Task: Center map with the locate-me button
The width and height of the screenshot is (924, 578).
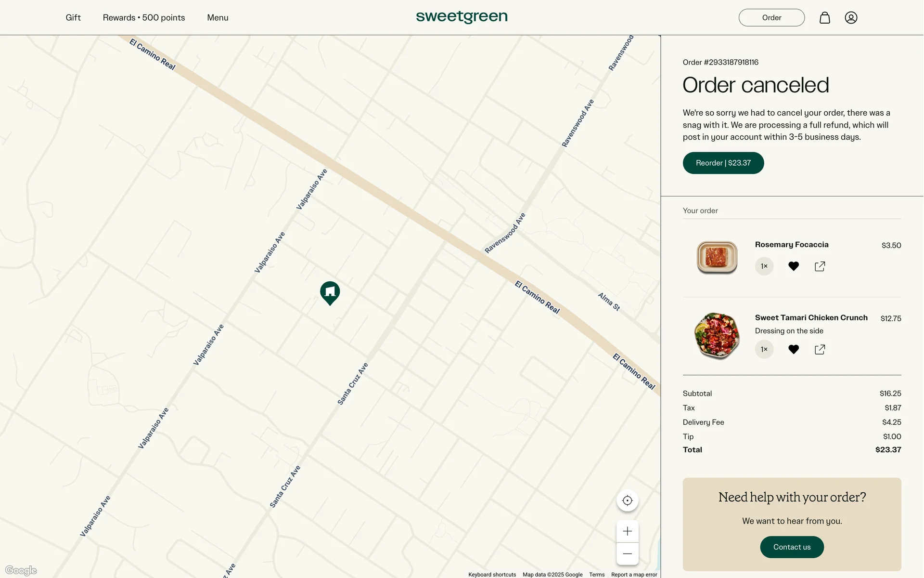Action: (x=627, y=500)
